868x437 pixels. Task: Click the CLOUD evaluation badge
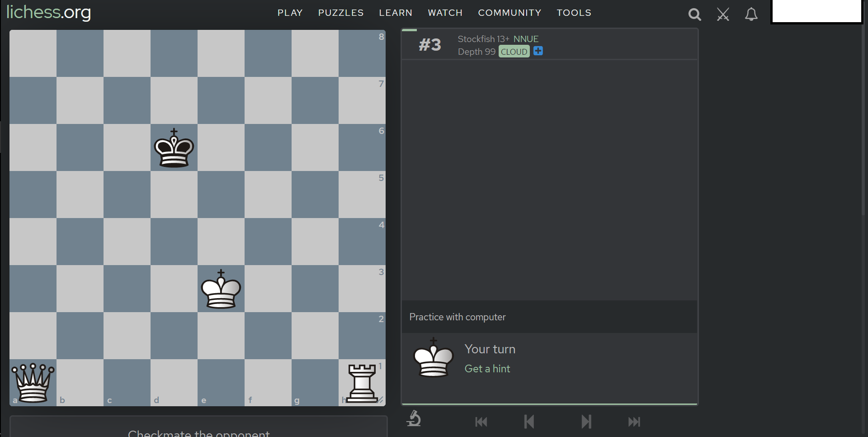click(x=514, y=52)
